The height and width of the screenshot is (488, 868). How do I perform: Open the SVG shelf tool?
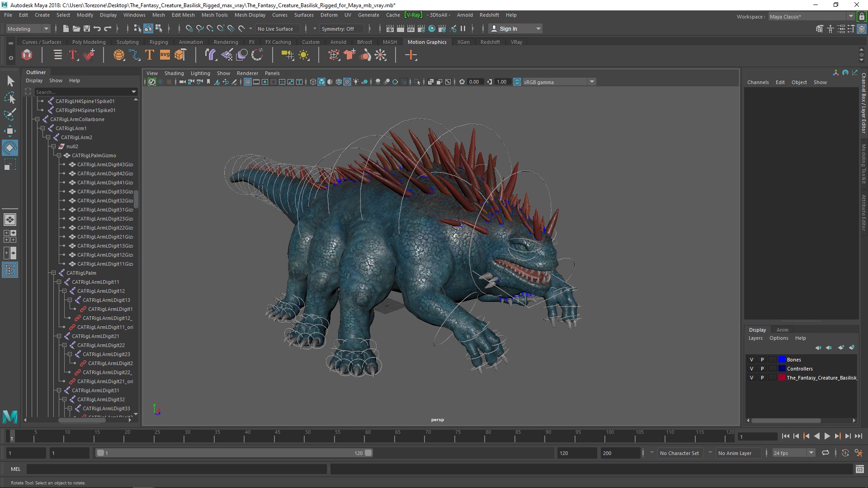coord(165,55)
